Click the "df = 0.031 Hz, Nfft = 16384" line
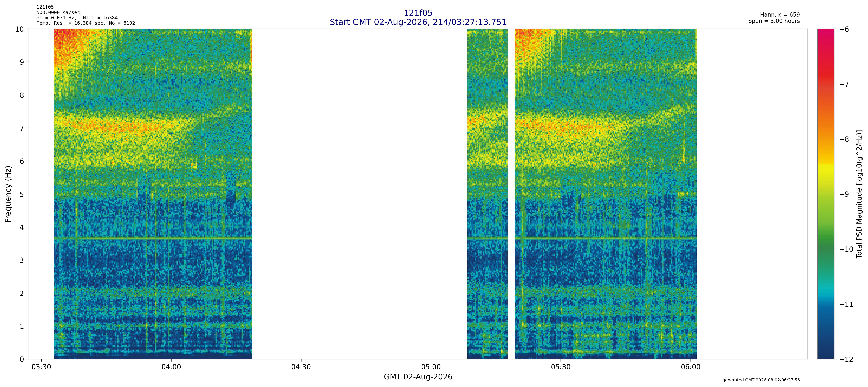The width and height of the screenshot is (868, 387). 77,18
